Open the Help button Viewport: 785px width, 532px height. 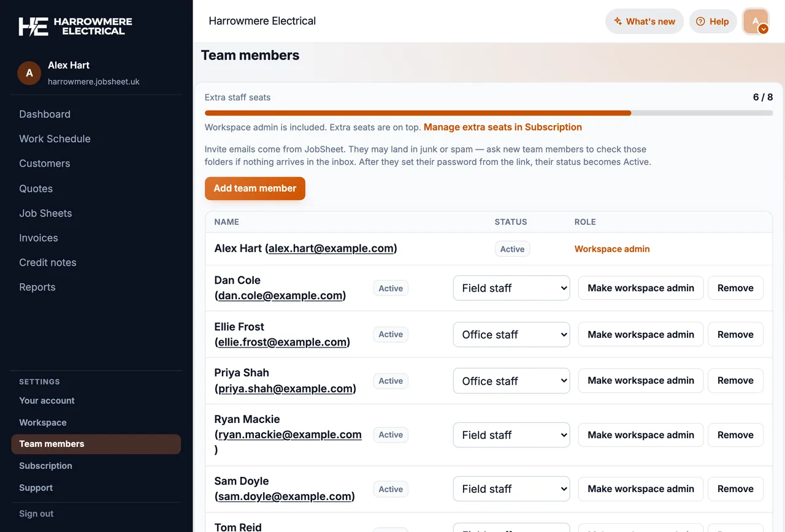(713, 21)
